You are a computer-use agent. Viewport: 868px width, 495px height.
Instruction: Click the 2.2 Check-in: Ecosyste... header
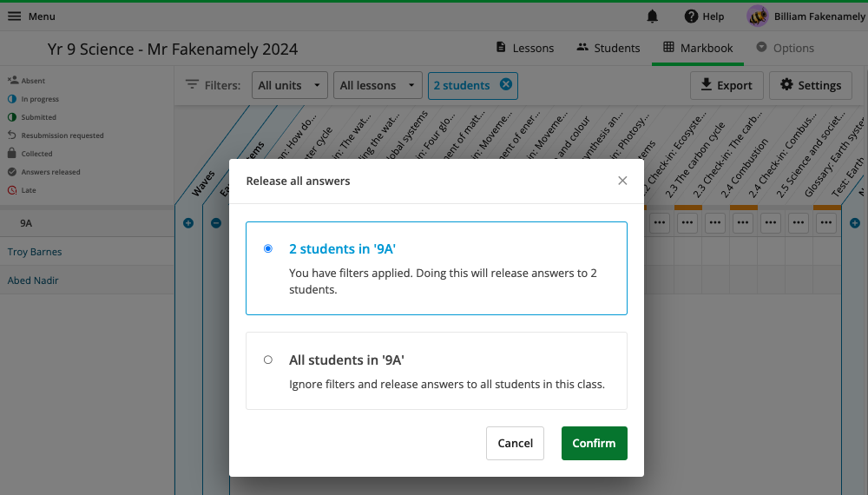tap(673, 155)
